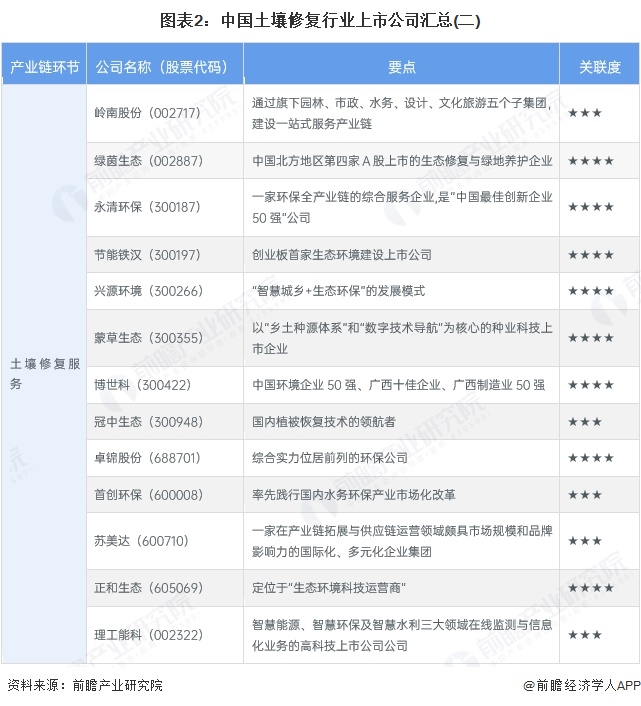
Task: Click the three-star rating for 首创环保
Action: coord(585,495)
